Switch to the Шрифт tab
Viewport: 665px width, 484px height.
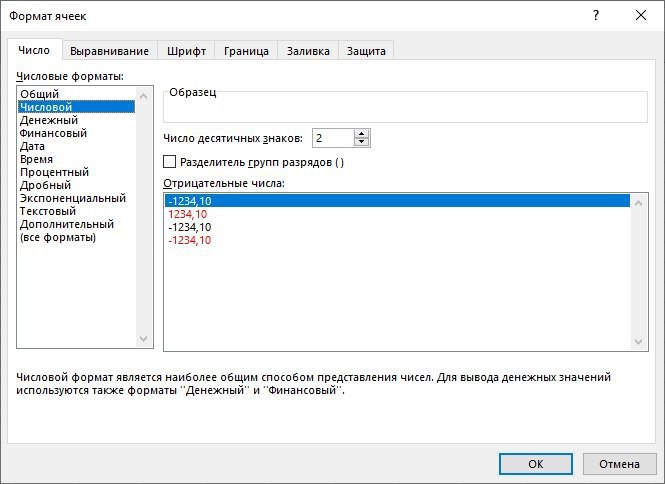coord(186,51)
